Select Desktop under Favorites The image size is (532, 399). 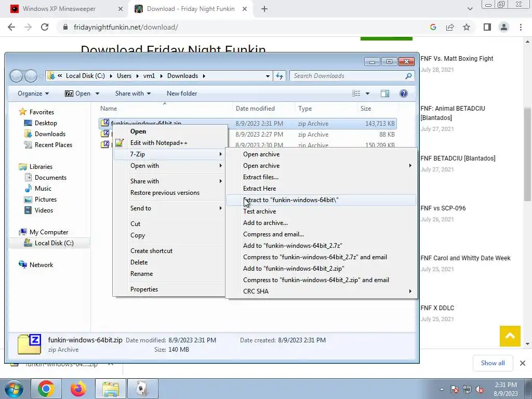46,123
